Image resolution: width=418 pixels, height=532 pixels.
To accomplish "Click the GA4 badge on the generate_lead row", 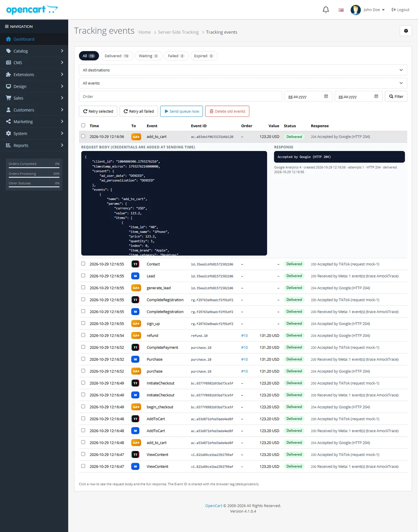I will [136, 288].
